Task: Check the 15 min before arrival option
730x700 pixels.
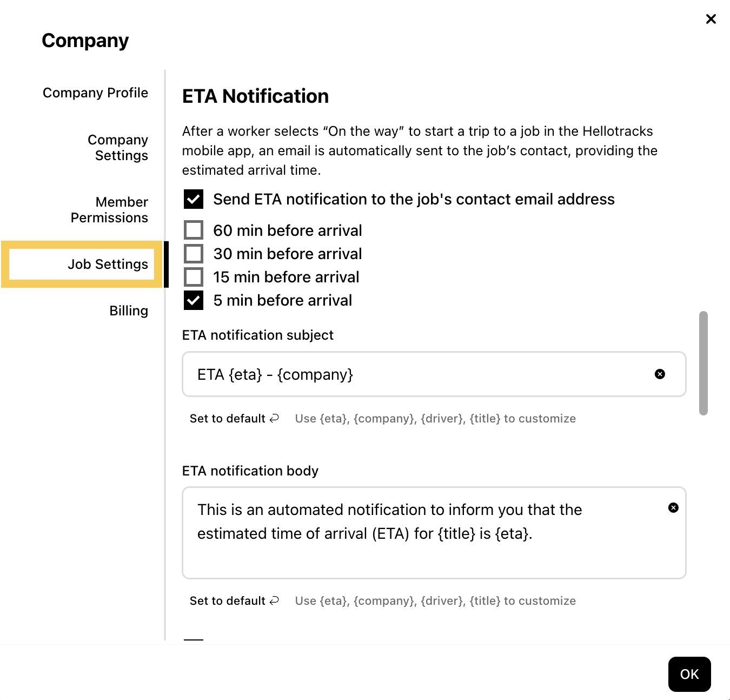Action: (x=194, y=277)
